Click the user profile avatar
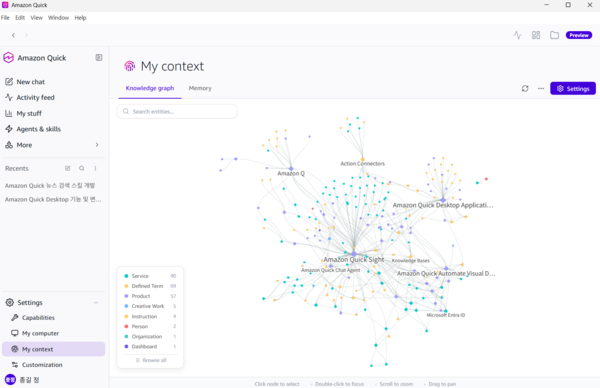Screen dimensions: 600x388 10,380
